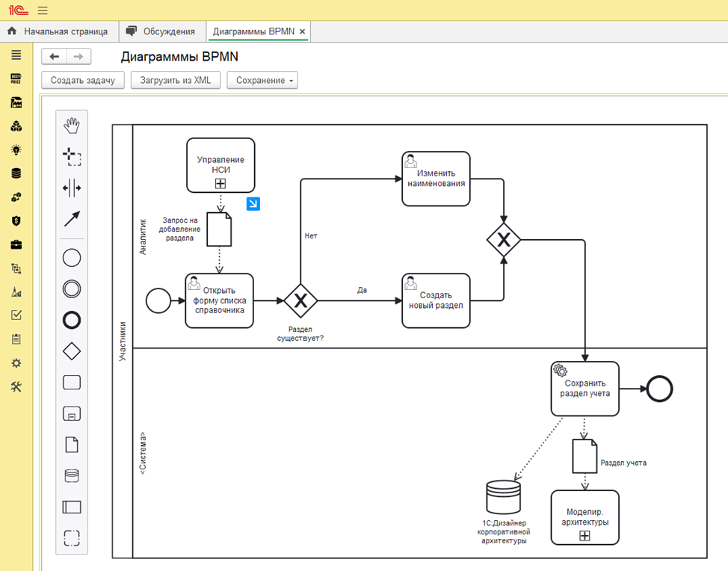Click the Создать задачу button
This screenshot has width=728, height=571.
(82, 80)
